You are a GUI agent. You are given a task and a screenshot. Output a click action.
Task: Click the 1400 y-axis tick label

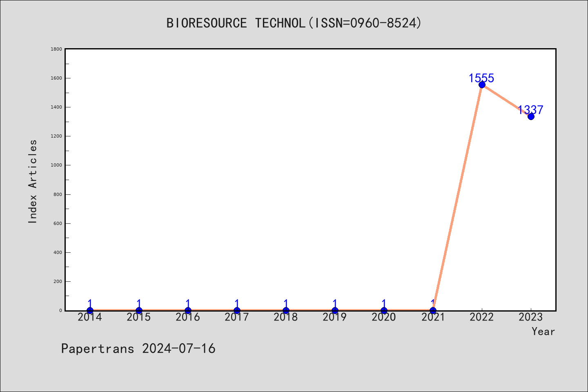click(x=56, y=107)
